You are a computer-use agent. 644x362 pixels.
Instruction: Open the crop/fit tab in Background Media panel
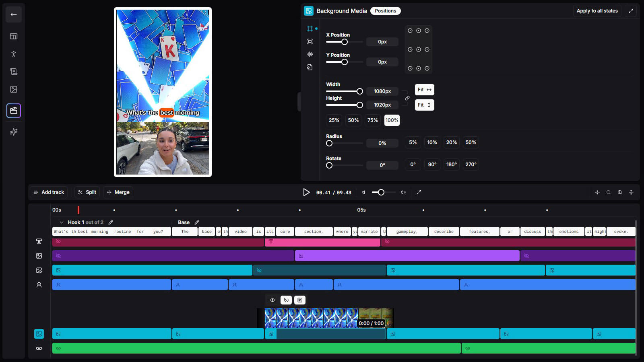click(310, 41)
